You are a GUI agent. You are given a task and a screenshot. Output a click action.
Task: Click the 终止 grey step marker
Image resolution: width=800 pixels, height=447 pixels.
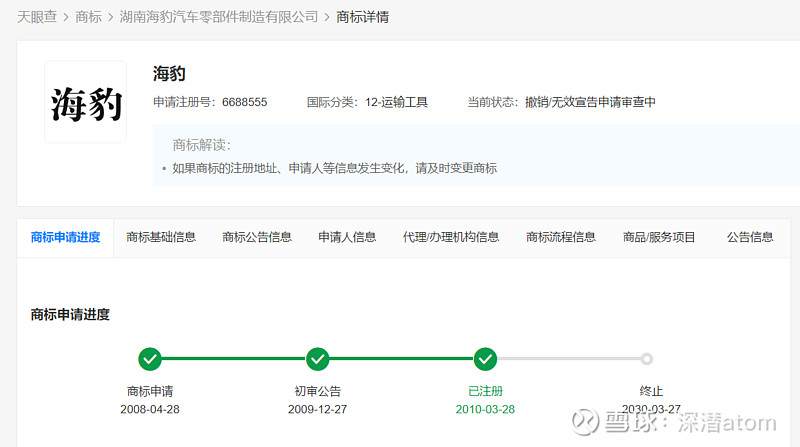pos(647,359)
